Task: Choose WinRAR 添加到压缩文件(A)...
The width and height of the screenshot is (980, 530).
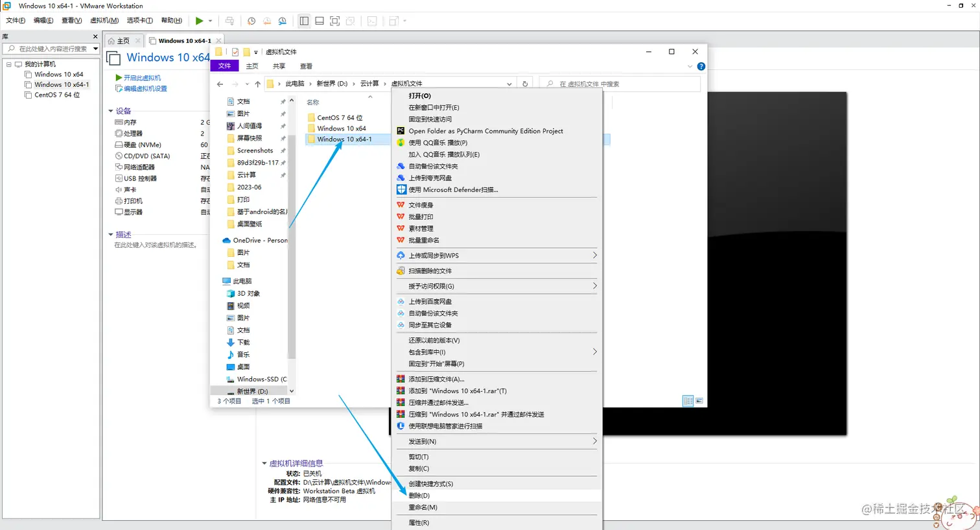Action: (x=497, y=379)
